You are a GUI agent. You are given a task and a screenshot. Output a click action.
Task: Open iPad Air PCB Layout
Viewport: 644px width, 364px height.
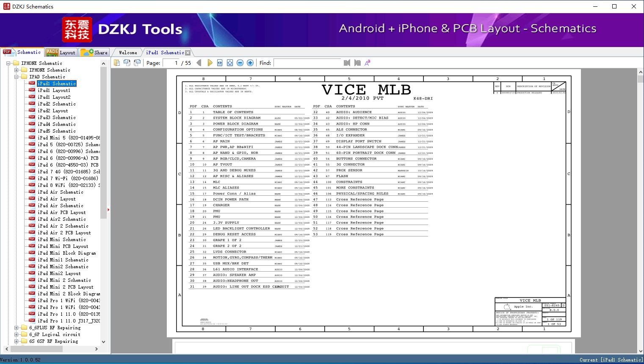61,212
